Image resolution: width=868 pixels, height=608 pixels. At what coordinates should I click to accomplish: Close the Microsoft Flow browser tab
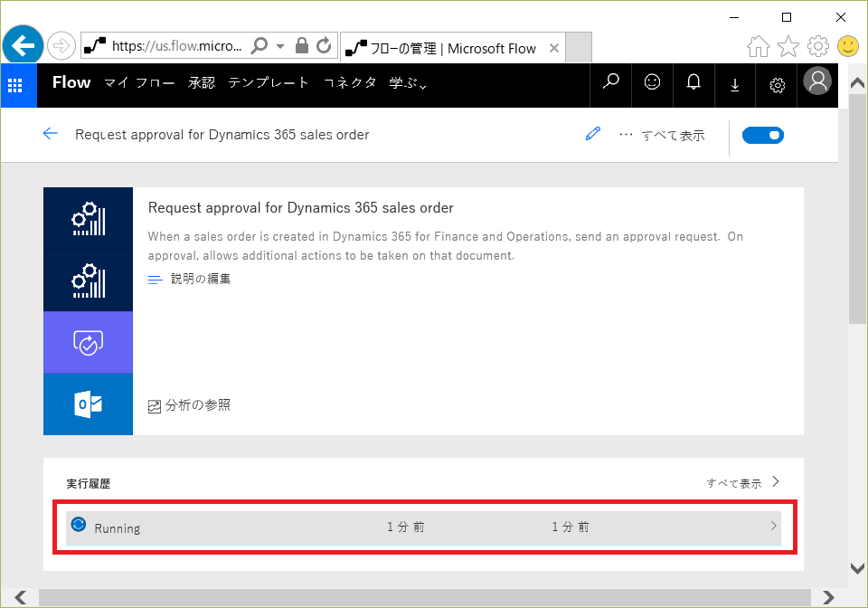553,48
